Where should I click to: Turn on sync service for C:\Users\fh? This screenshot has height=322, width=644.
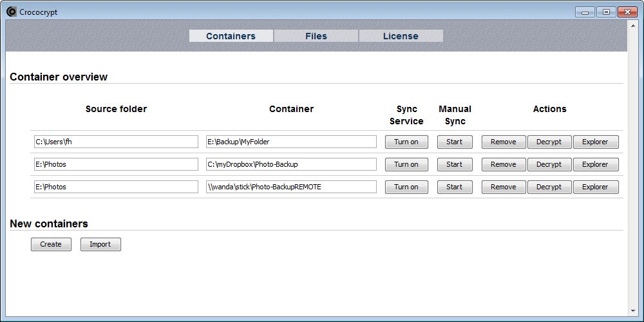(406, 142)
